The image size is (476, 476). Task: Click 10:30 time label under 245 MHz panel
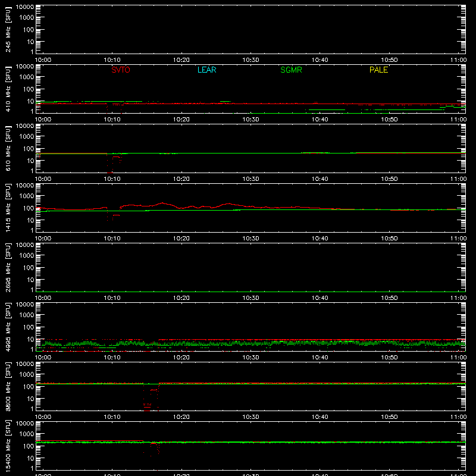pos(250,60)
